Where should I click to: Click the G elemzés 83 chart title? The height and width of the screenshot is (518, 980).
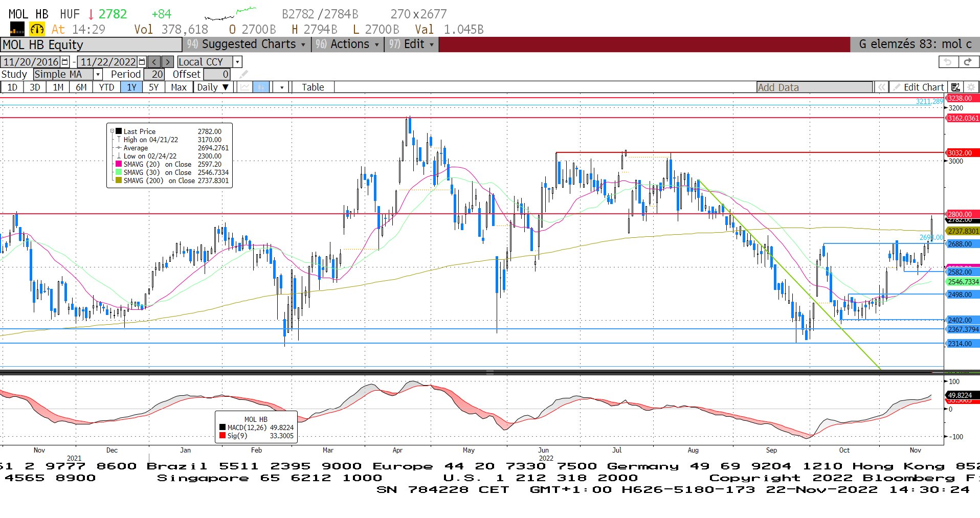(x=915, y=44)
